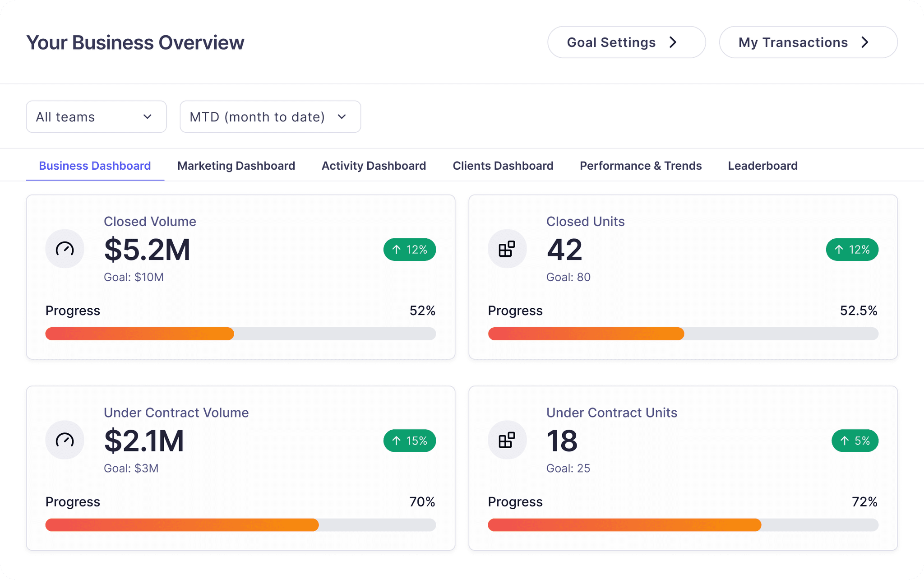Image resolution: width=924 pixels, height=580 pixels.
Task: Switch to the Marketing Dashboard tab
Action: pos(236,166)
